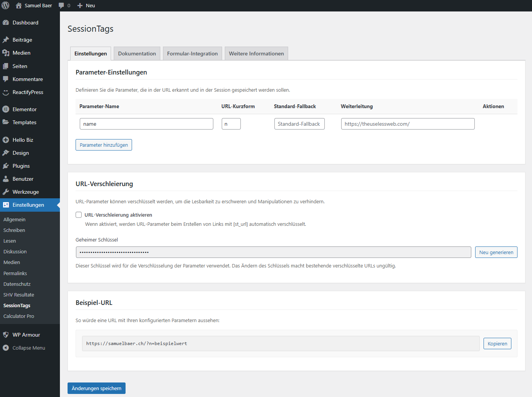Click the Samuel Baer site link
The height and width of the screenshot is (397, 532).
pos(38,5)
